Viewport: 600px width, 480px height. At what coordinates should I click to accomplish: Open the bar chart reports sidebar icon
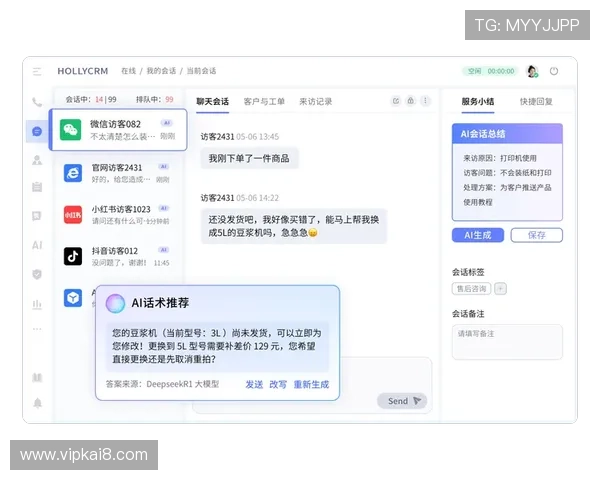point(37,305)
